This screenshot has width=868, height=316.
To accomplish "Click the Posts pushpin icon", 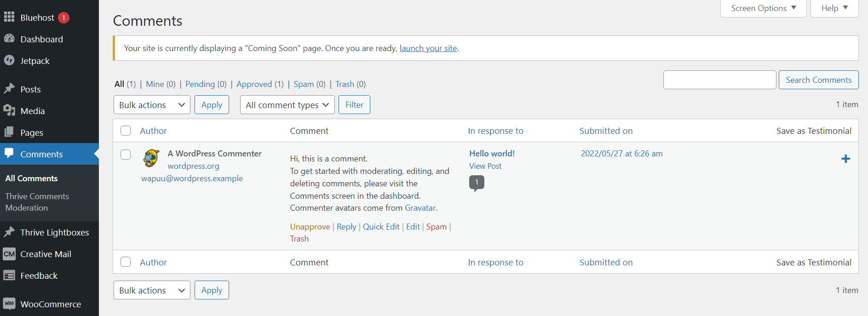I will tap(9, 89).
